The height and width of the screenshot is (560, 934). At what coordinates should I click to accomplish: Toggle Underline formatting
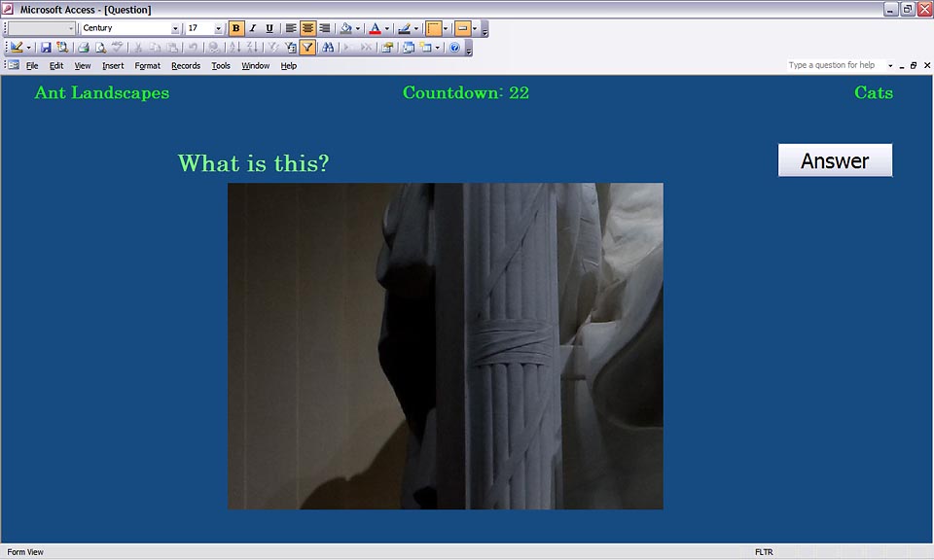269,28
